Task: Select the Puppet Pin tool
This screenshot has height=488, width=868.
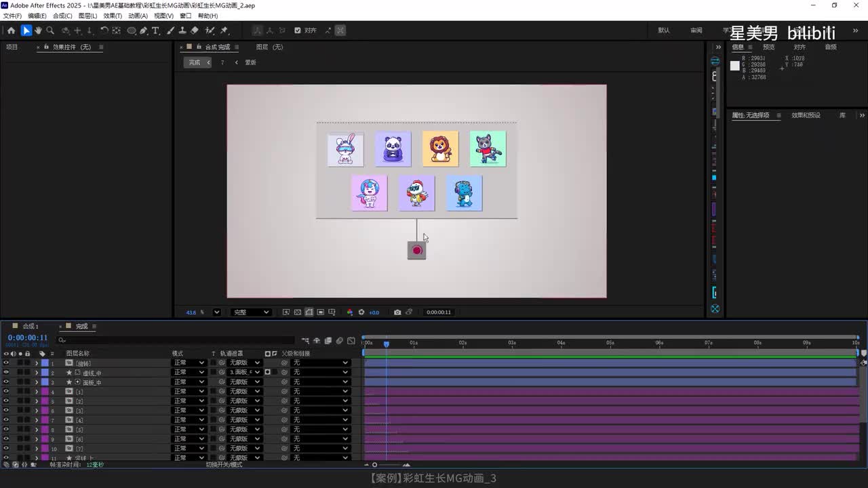Action: click(224, 30)
